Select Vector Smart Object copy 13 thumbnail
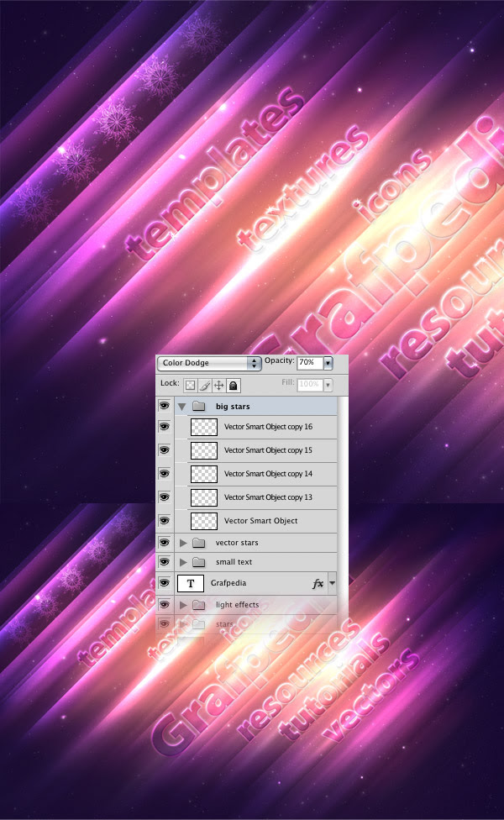504x820 pixels. click(x=204, y=498)
